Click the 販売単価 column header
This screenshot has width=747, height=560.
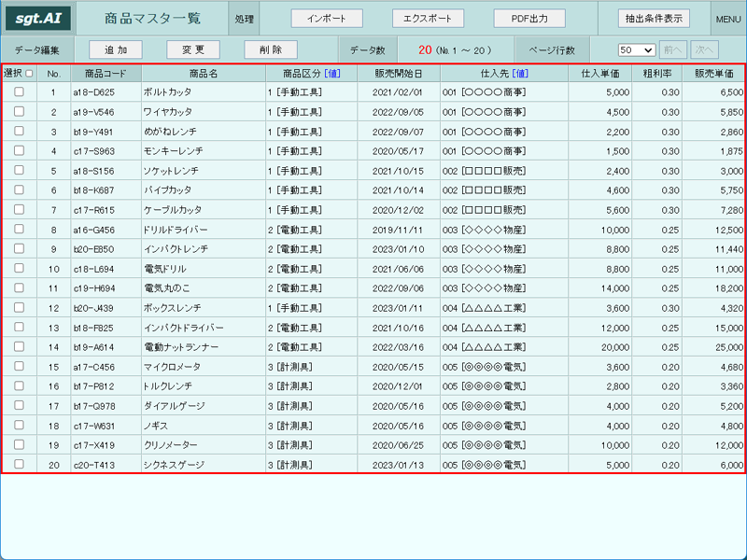pos(713,74)
